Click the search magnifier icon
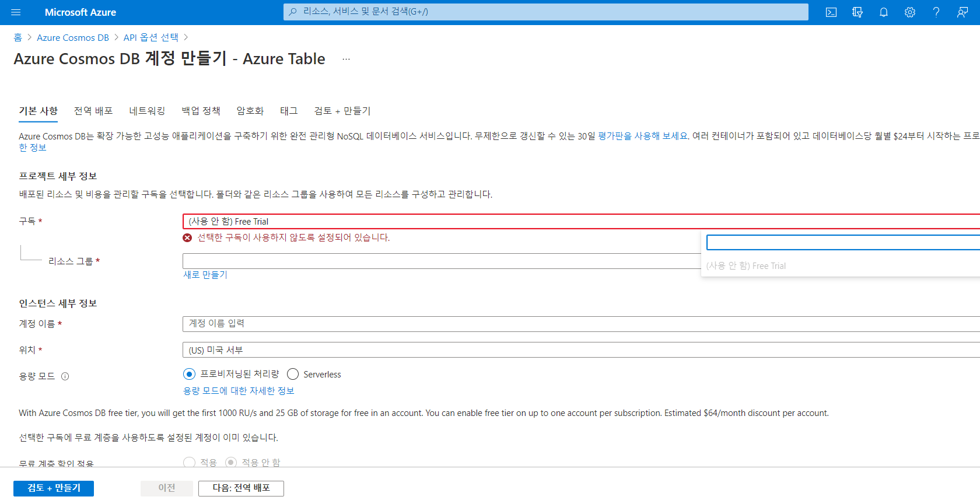Viewport: 980px width, 500px height. pos(293,12)
